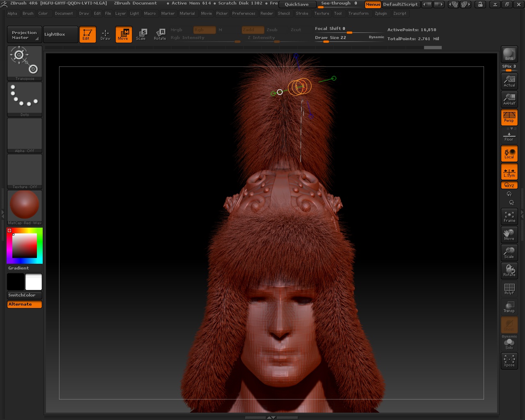Toggle Persp perspective view
Screen dimensions: 525x420
pos(509,117)
